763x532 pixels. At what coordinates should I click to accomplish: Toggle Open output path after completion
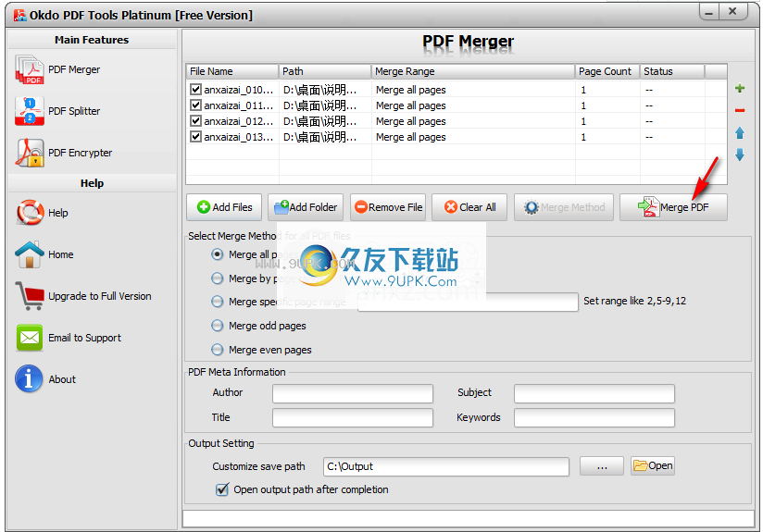click(222, 489)
